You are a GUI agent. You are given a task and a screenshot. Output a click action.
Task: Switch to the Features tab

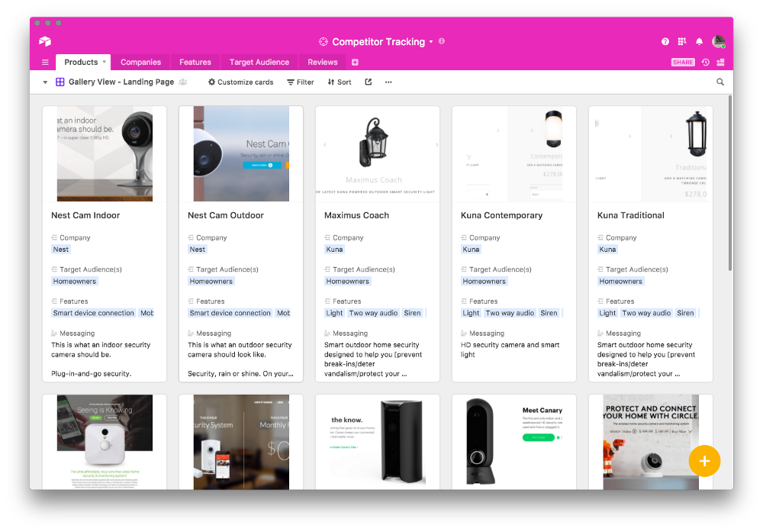(195, 63)
